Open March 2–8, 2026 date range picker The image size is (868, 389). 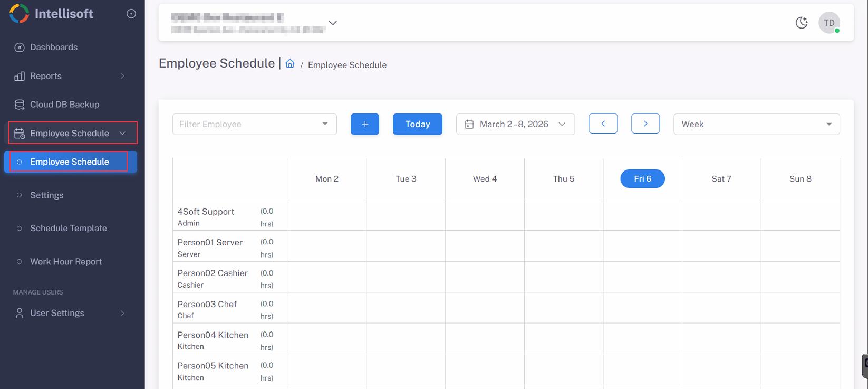point(515,124)
